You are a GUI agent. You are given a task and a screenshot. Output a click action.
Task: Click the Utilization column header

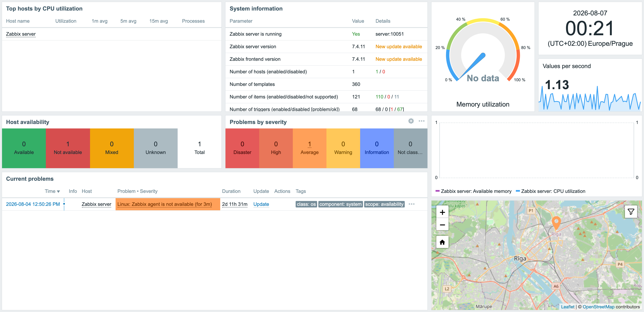[x=66, y=21]
